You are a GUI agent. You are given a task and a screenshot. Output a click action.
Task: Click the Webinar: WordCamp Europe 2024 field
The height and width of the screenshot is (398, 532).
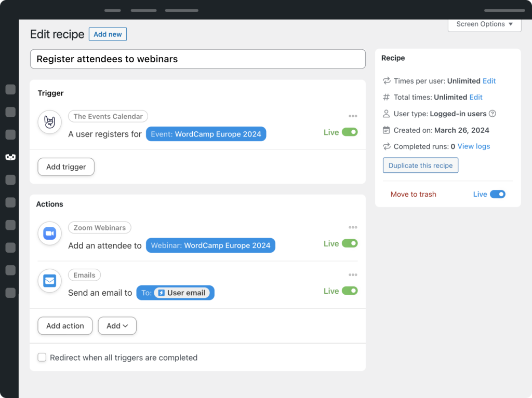point(210,245)
